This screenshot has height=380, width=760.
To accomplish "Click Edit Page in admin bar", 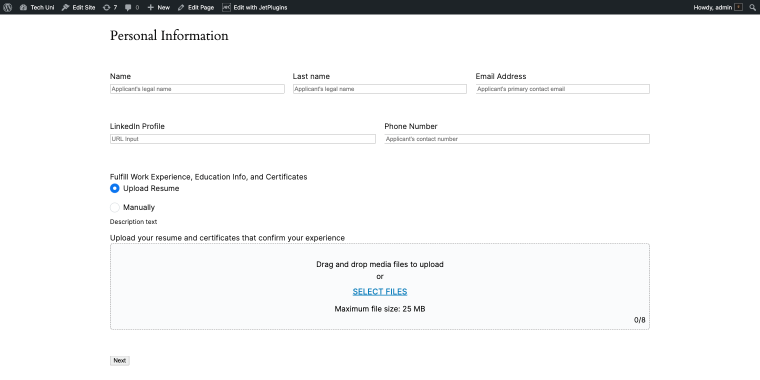I will [x=196, y=7].
